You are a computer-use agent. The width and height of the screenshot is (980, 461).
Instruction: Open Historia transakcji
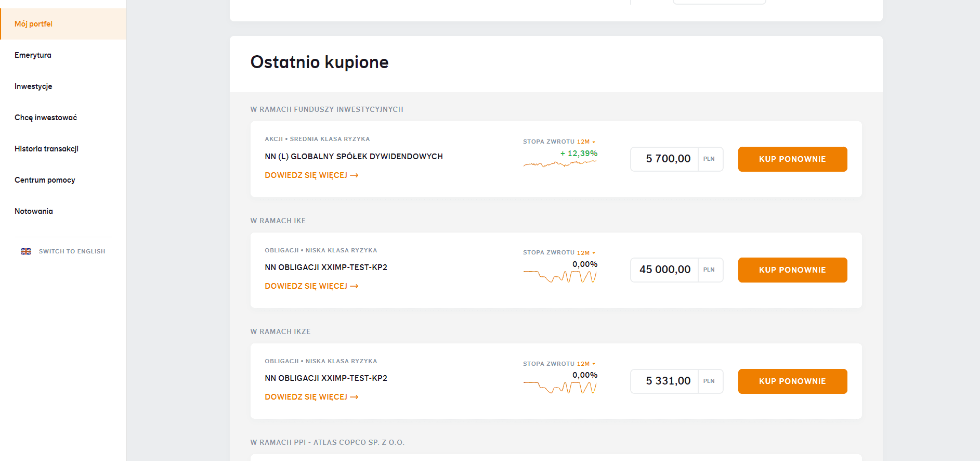(x=46, y=149)
